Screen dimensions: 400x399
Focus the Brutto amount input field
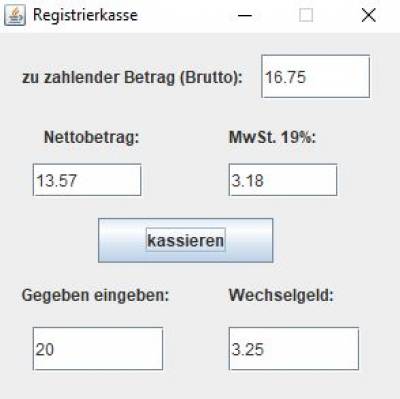click(316, 77)
